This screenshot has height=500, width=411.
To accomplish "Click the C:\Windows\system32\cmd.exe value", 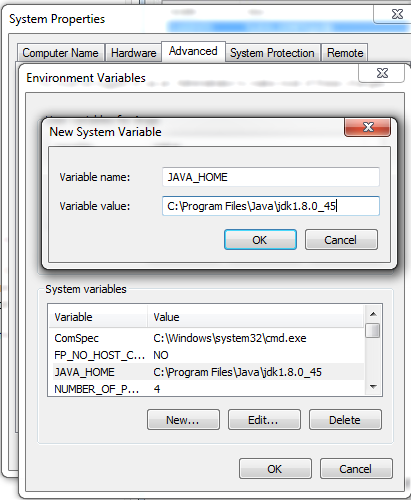I will (x=230, y=338).
